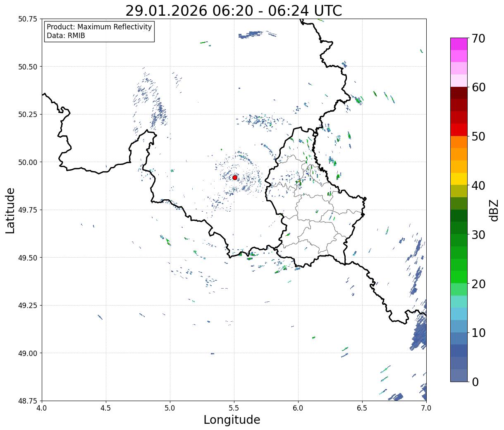Click the red radar location marker
Viewport: 504px width, 430px height.
235,177
